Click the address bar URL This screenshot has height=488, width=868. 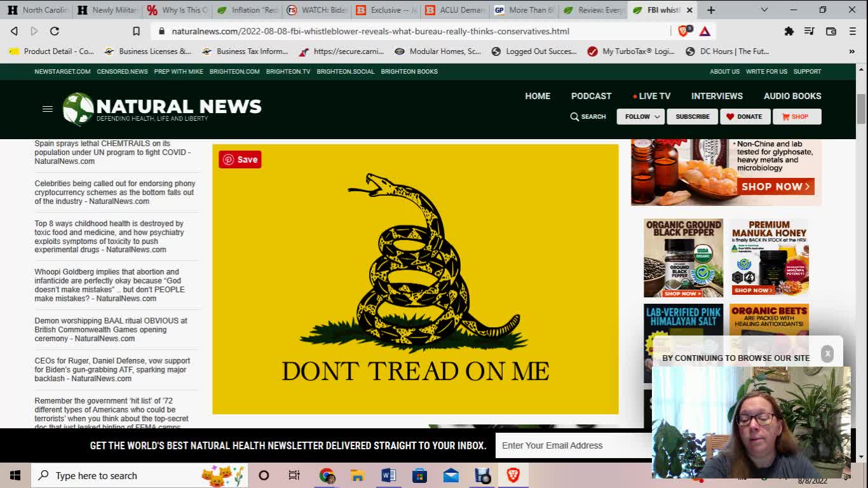coord(370,31)
